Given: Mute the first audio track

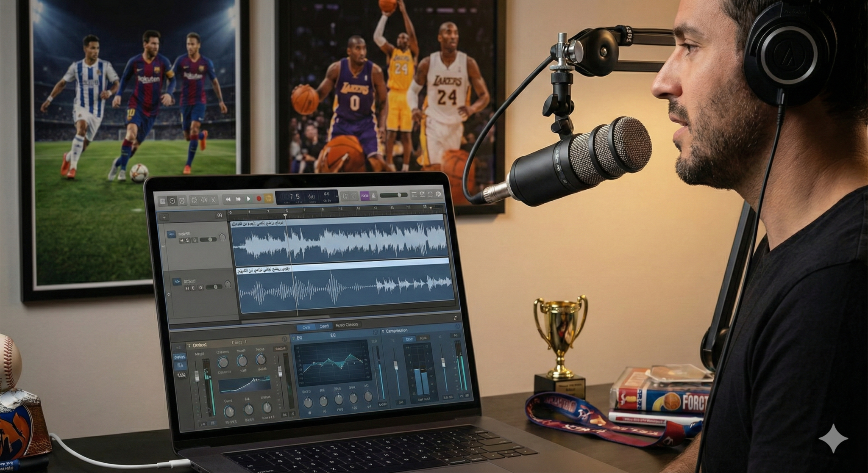Looking at the screenshot, I should coord(182,240).
